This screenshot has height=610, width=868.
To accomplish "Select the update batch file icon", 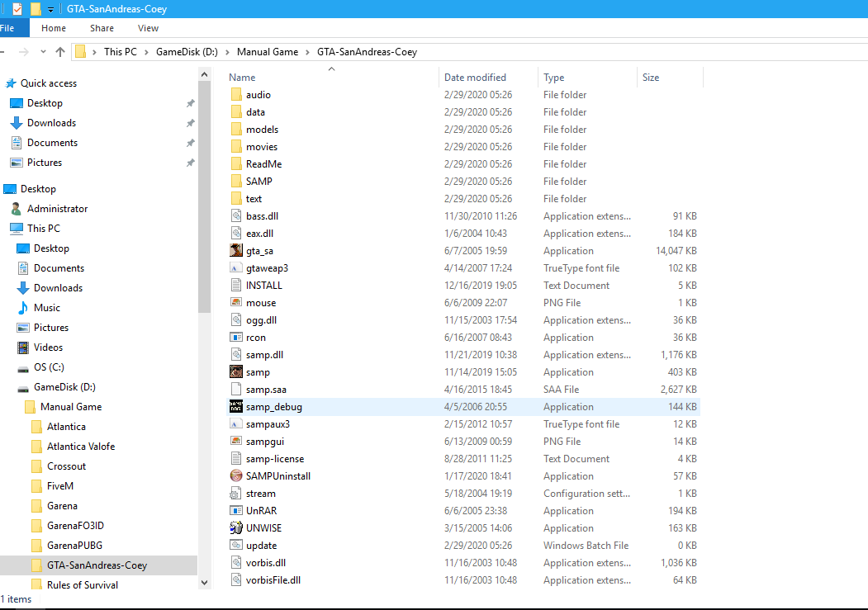I will (236, 546).
